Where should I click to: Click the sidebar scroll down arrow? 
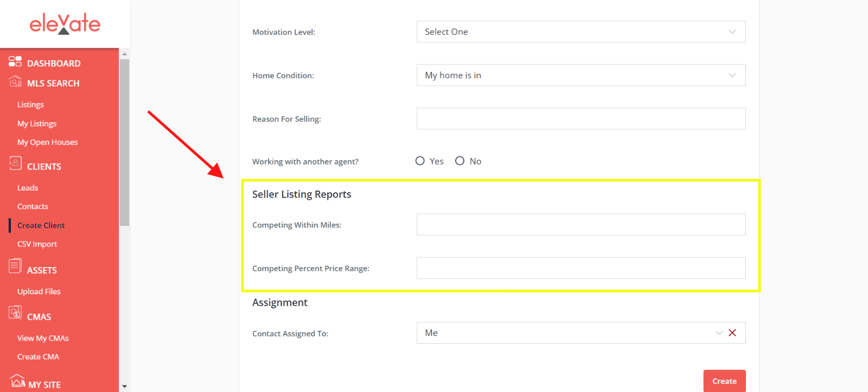(124, 387)
